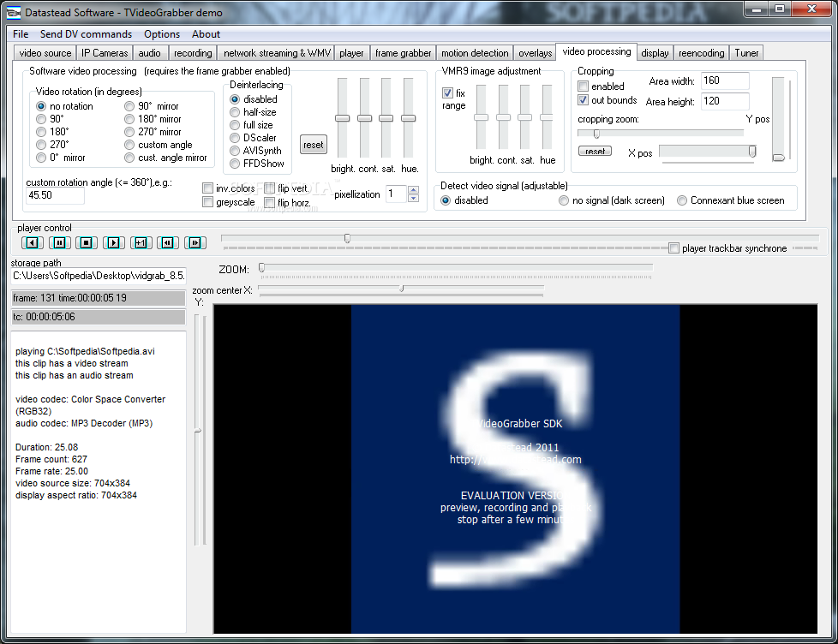Uncheck the 'fix range' checkbox
This screenshot has height=644, width=838.
[x=448, y=92]
